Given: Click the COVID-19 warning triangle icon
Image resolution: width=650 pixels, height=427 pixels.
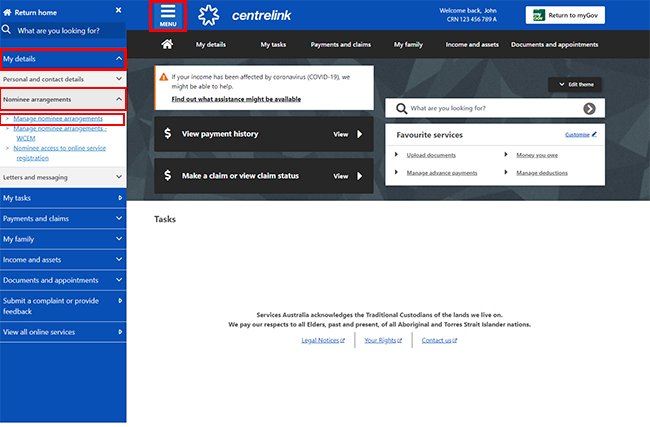Looking at the screenshot, I should coord(164,77).
